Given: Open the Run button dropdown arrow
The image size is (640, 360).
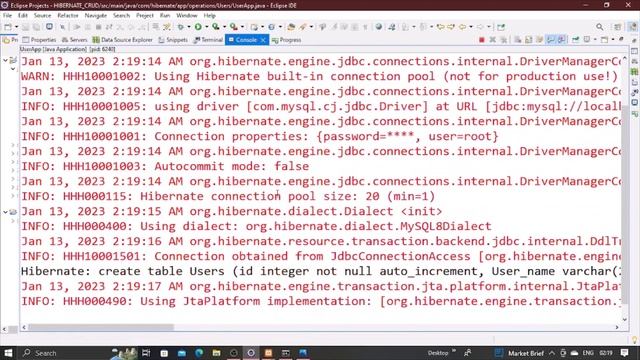Looking at the screenshot, I should (x=206, y=27).
